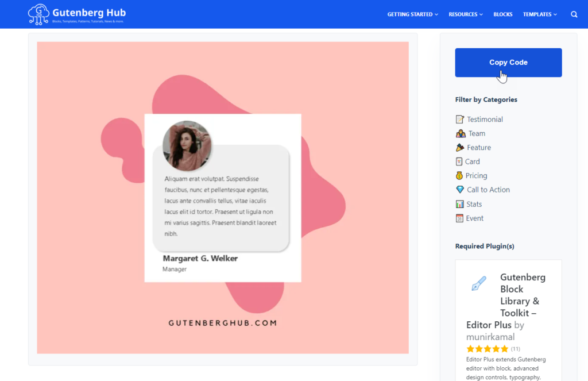Click the Editor Plus plugin pen icon

[x=478, y=283]
